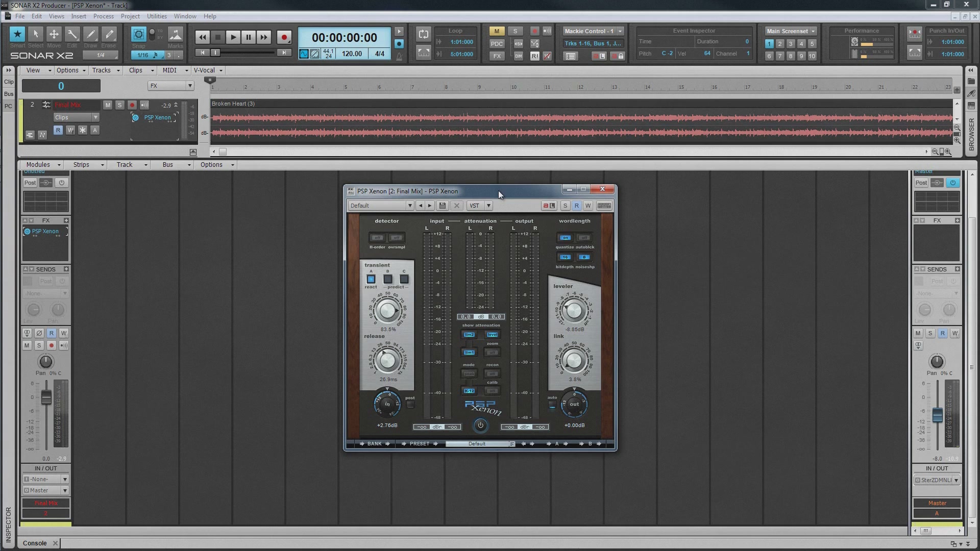The width and height of the screenshot is (980, 551).
Task: Open the Clips edit filter dropdown
Action: 77,117
